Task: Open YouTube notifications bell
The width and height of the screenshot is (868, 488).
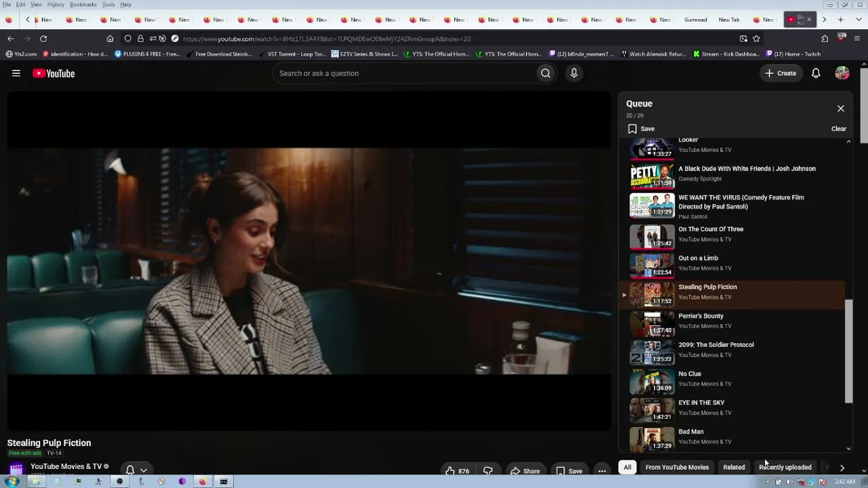Action: [x=816, y=73]
